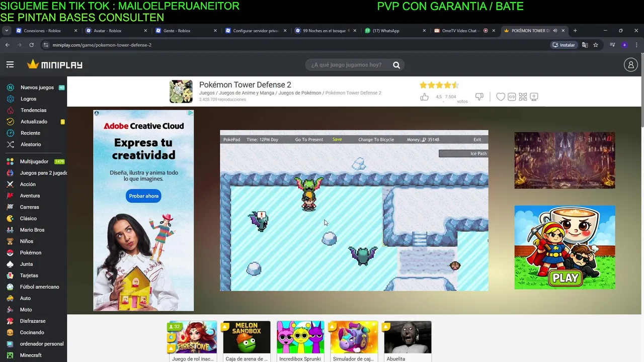Click the Logros sidebar icon
The width and height of the screenshot is (644, 362).
point(10,99)
